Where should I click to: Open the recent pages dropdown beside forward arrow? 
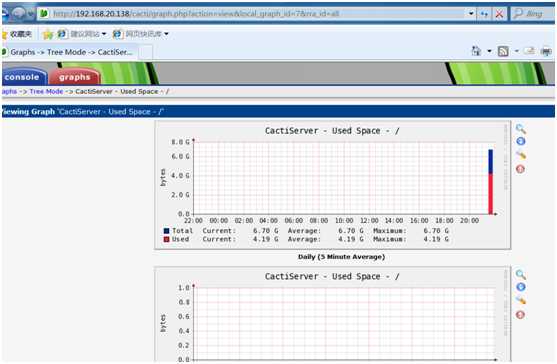[31, 14]
